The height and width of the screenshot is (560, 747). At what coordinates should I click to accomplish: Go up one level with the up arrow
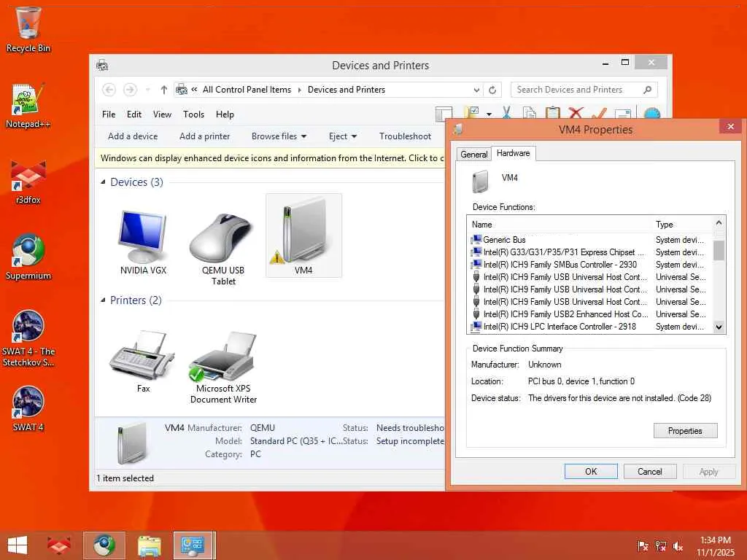coord(164,90)
